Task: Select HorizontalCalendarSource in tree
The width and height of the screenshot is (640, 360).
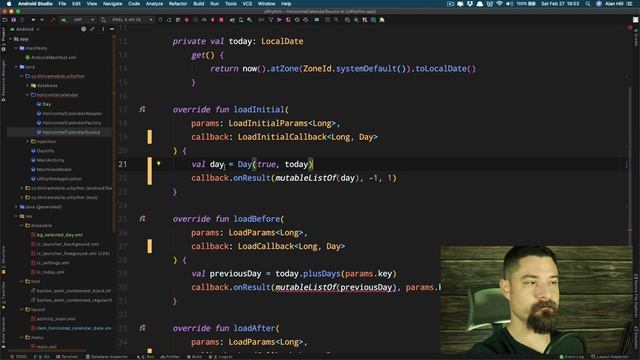Action: pyautogui.click(x=68, y=132)
